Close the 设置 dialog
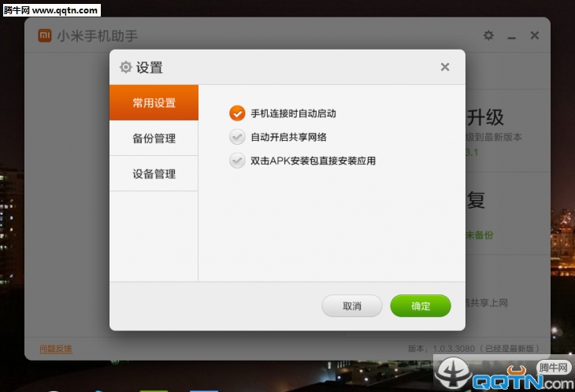The height and width of the screenshot is (392, 575). (445, 67)
